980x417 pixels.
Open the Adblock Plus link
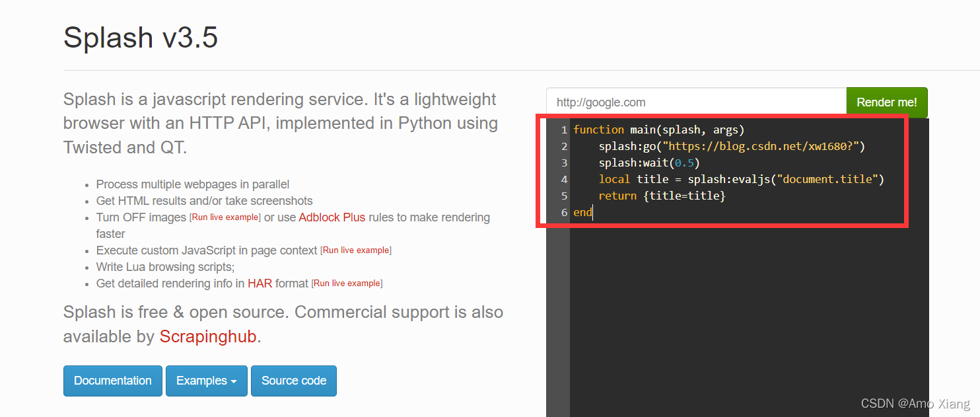pos(332,217)
